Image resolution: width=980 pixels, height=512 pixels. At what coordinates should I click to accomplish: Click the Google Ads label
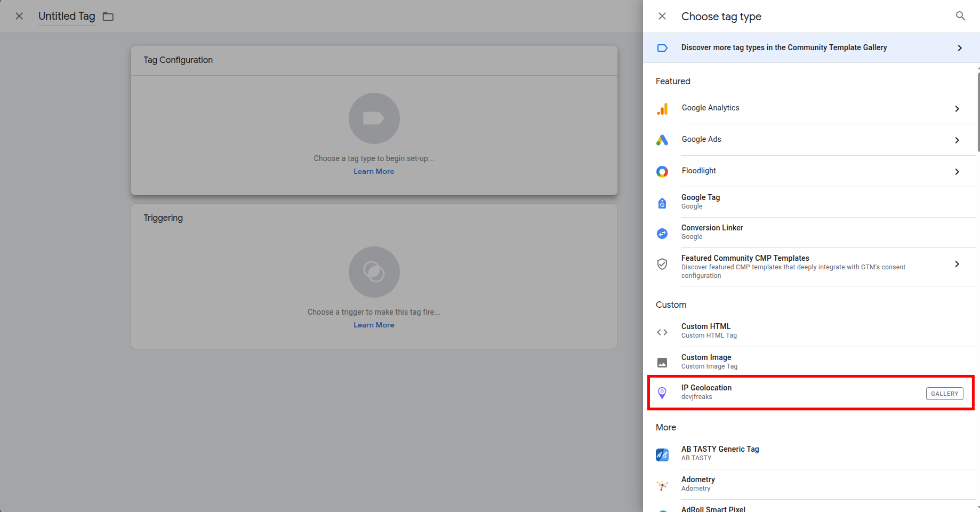click(702, 139)
